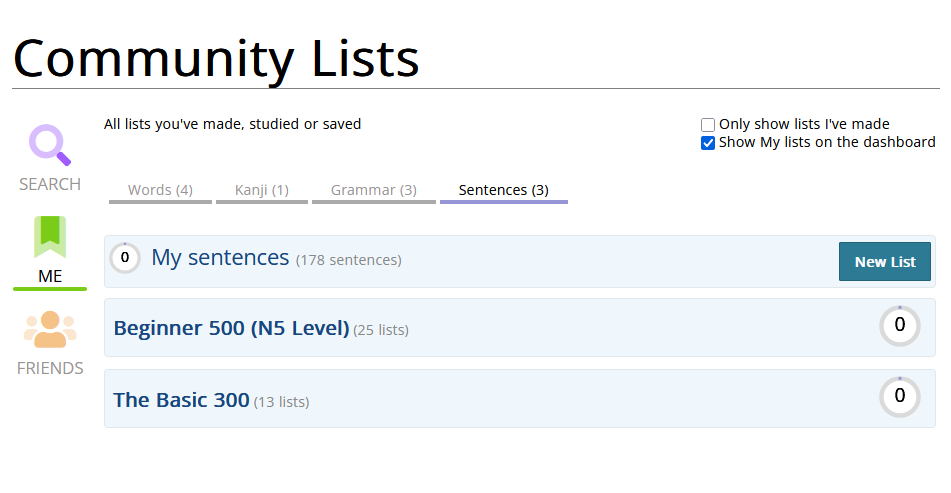Viewport: 951px width, 493px height.
Task: Click the progress ring on The Basic 300
Action: pos(899,397)
